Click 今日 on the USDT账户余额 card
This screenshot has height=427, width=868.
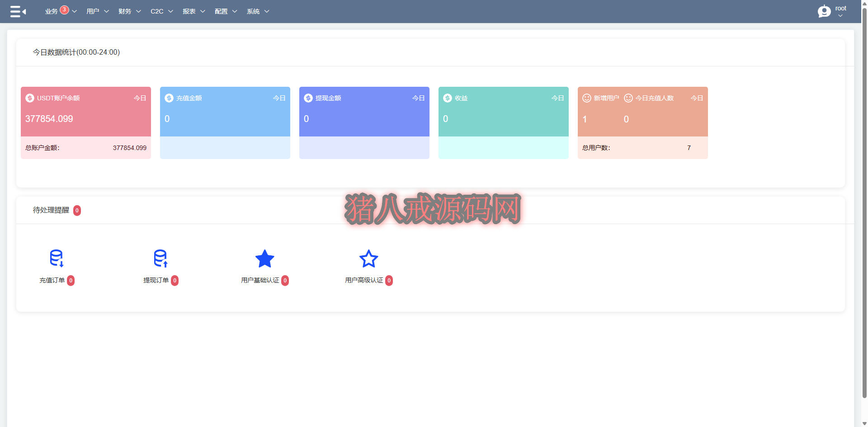click(x=140, y=98)
